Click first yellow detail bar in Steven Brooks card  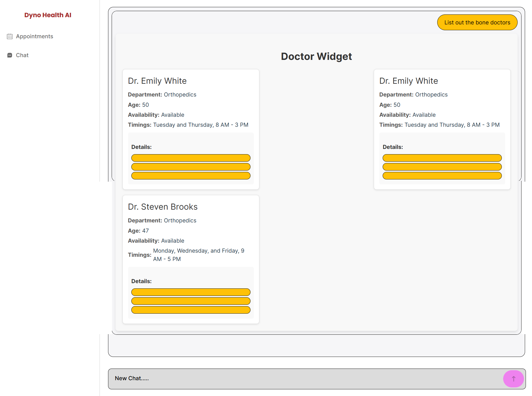click(191, 292)
